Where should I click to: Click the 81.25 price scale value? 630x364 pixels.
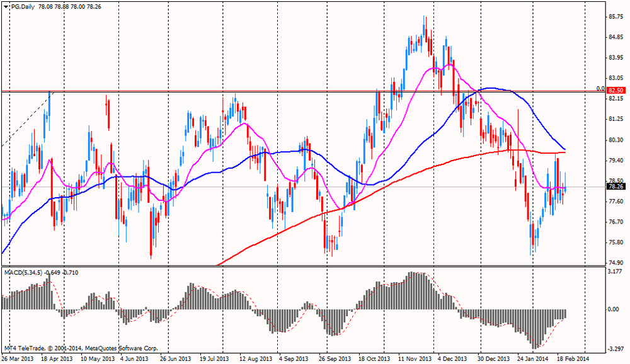click(x=616, y=119)
